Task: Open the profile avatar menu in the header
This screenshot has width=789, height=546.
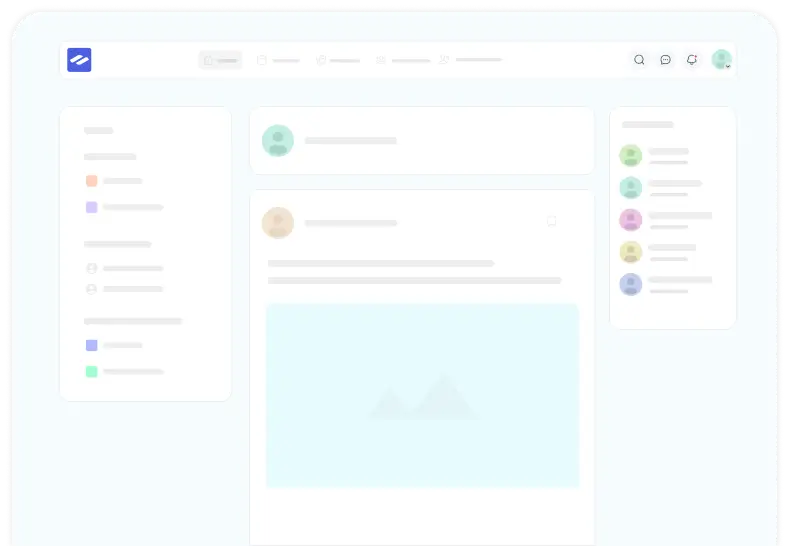Action: coord(721,60)
